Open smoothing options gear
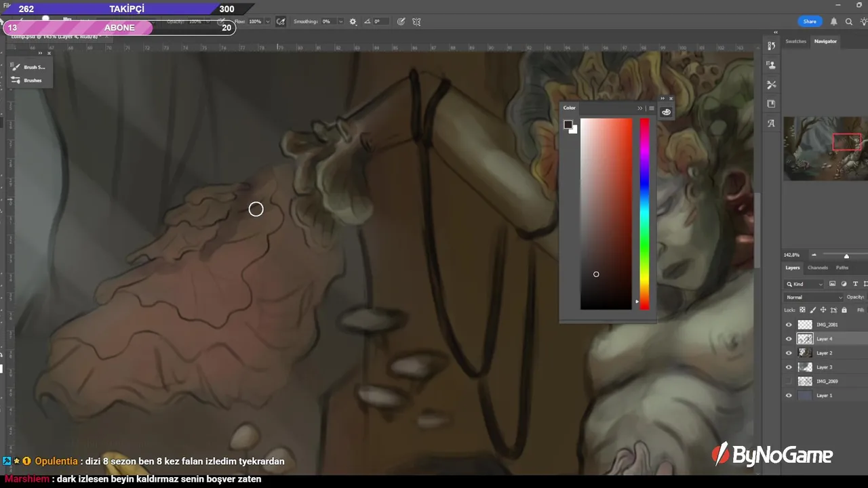868x488 pixels. [x=353, y=22]
